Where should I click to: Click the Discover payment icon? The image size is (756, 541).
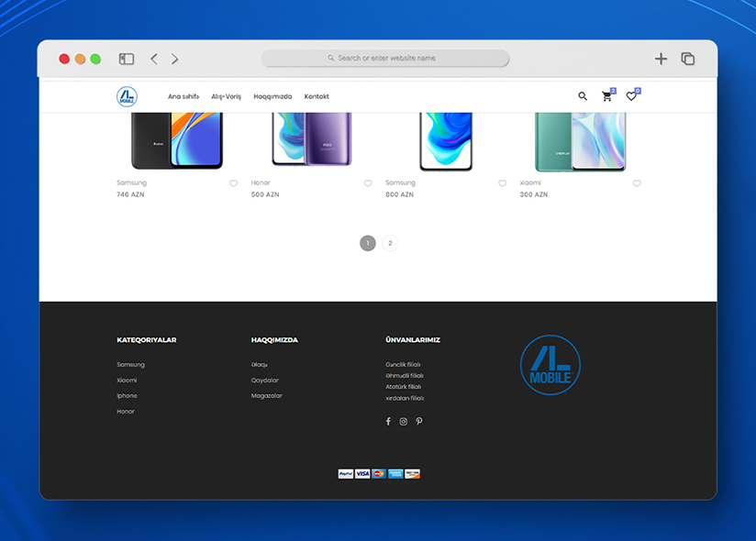pyautogui.click(x=412, y=474)
